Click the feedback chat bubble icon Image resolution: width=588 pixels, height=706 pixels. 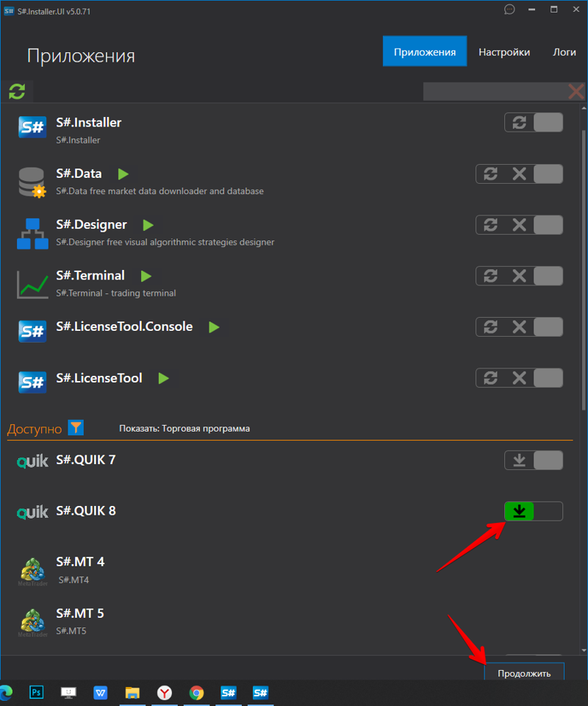click(509, 10)
